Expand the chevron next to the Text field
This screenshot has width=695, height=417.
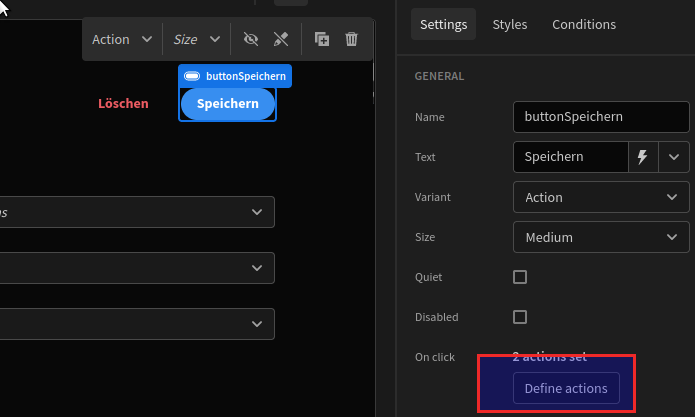click(674, 157)
